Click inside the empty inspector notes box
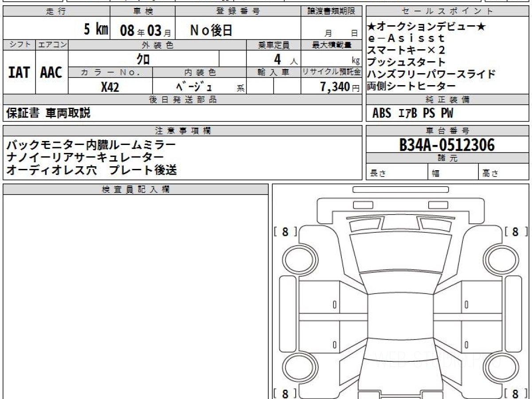Viewport: 532px width, 399px height. coord(136,296)
